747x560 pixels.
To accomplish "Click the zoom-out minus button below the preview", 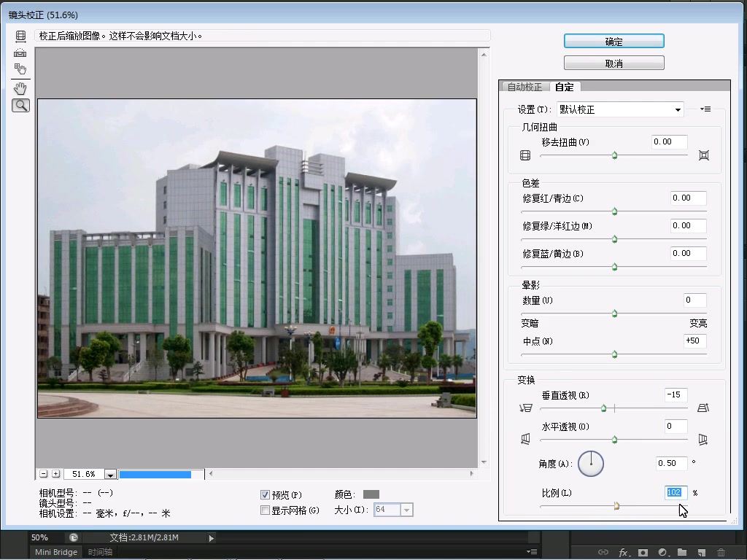I will coord(44,472).
